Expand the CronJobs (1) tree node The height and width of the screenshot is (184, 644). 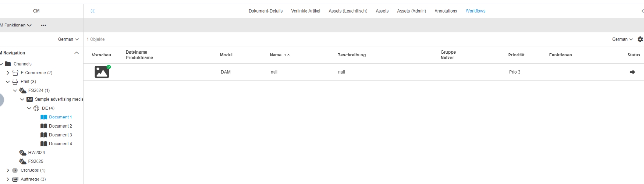click(x=8, y=170)
